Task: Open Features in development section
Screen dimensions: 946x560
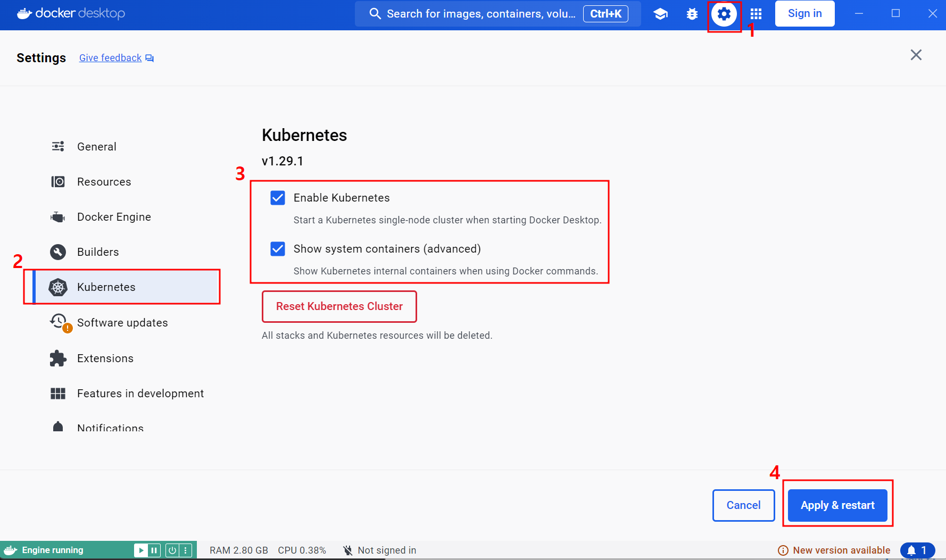Action: (126, 394)
